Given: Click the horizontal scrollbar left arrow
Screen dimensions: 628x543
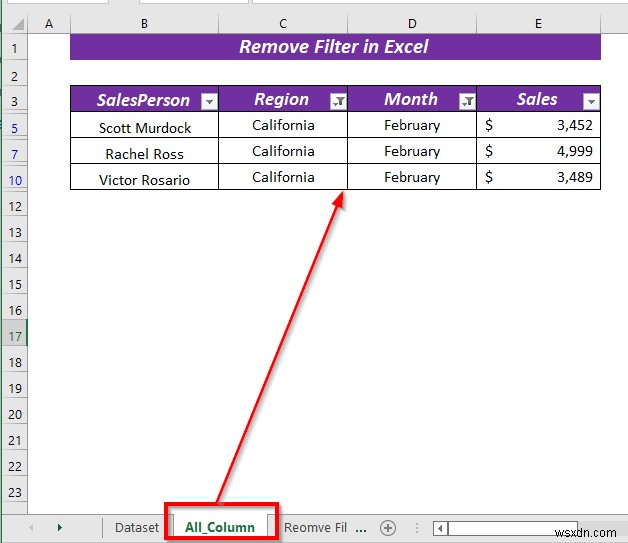Looking at the screenshot, I should pyautogui.click(x=440, y=529).
